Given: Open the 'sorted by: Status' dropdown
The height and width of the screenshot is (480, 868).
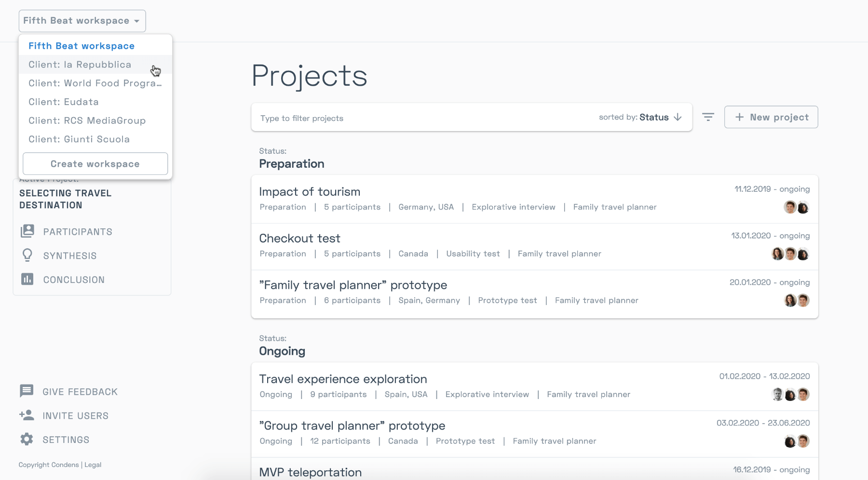Looking at the screenshot, I should tap(655, 117).
